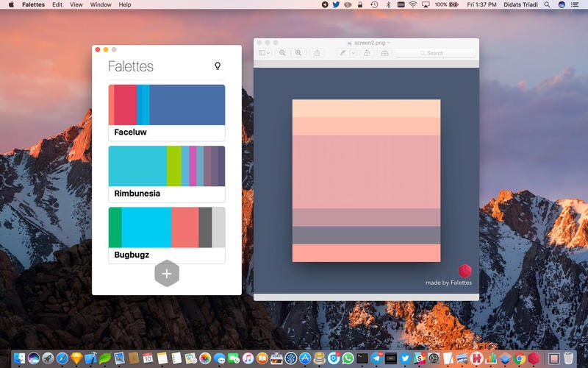588x368 pixels.
Task: Click the Twitter bird menu bar icon
Action: 336,4
